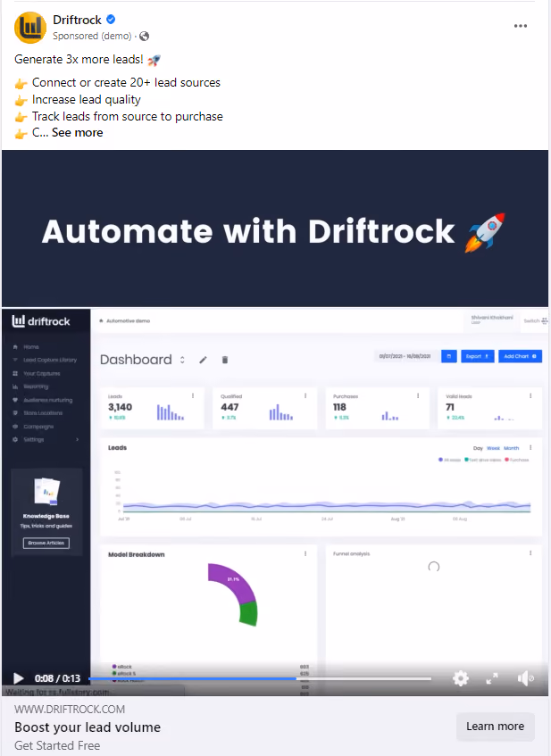This screenshot has height=756, width=551.
Task: Play the ad video
Action: (19, 678)
